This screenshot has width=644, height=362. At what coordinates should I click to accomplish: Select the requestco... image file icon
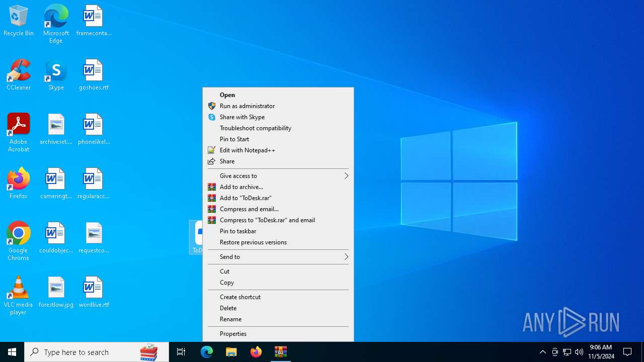tap(94, 238)
